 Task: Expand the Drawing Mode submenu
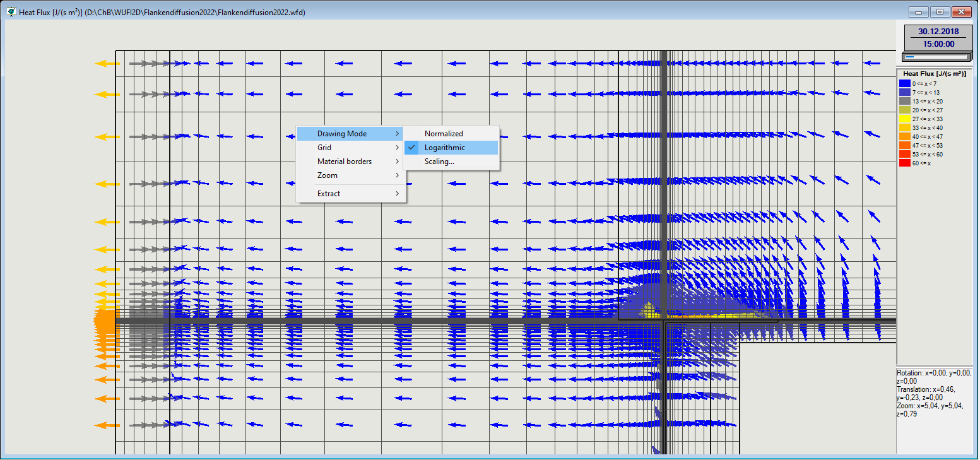tap(341, 133)
